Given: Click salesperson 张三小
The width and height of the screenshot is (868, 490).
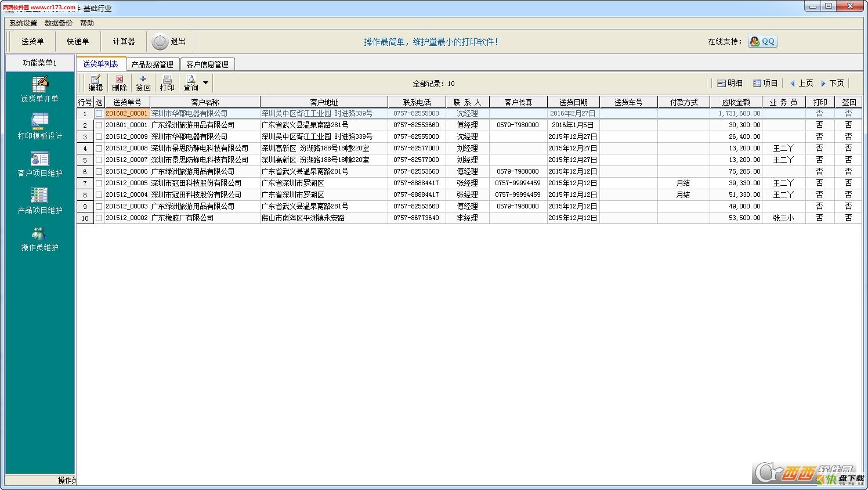Looking at the screenshot, I should coord(783,218).
